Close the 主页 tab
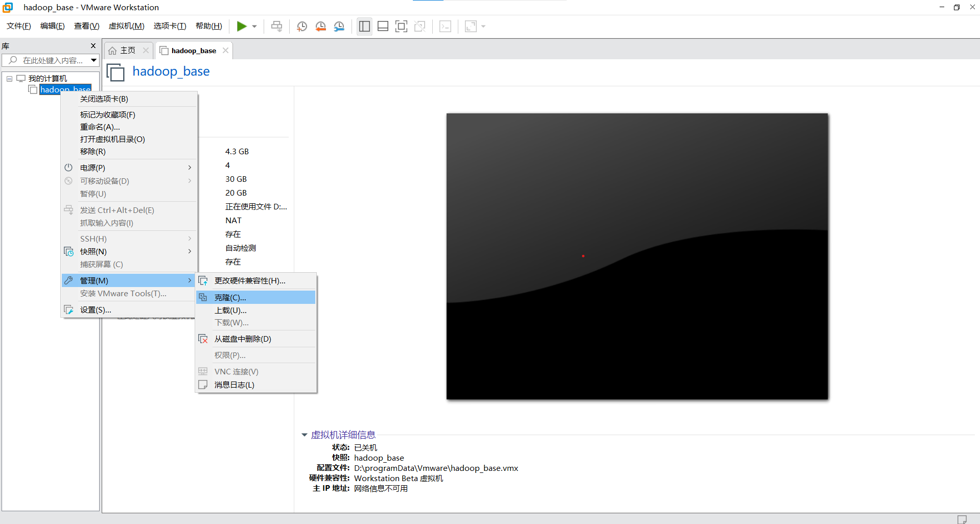Screen dimensions: 980x524 (146, 51)
